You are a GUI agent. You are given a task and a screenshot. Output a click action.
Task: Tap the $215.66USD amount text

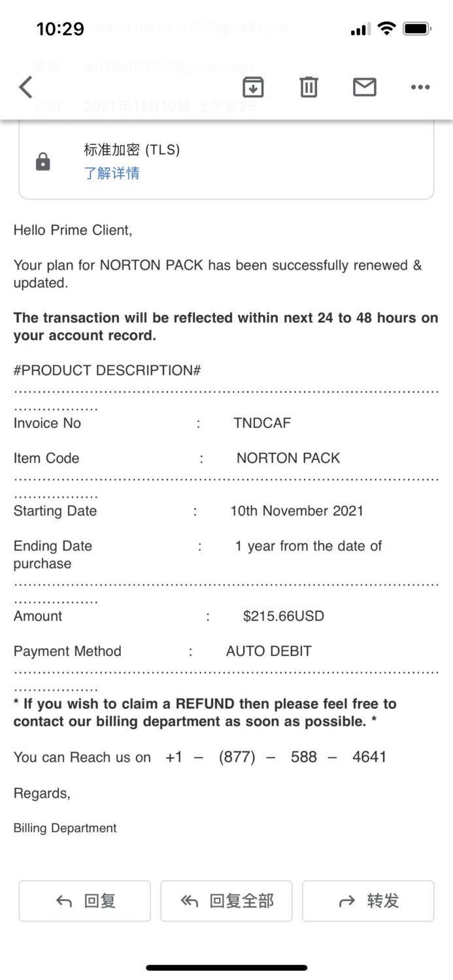coord(283,616)
